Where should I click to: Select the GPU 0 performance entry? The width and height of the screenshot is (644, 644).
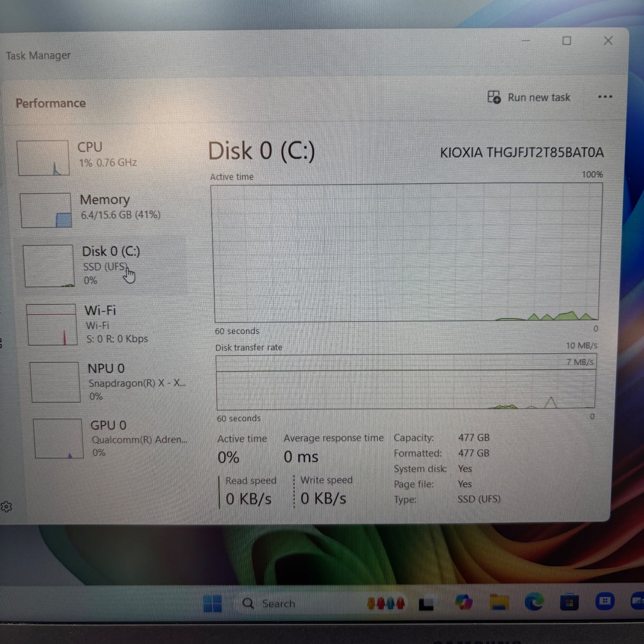108,438
